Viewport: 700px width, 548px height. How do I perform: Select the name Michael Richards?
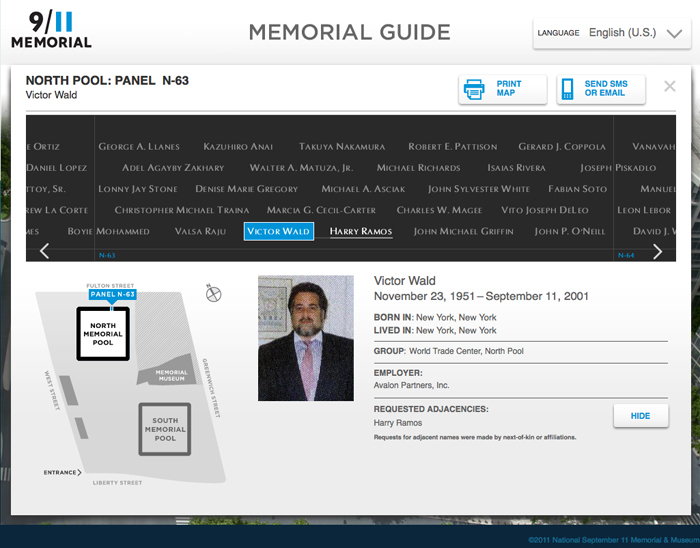418,168
